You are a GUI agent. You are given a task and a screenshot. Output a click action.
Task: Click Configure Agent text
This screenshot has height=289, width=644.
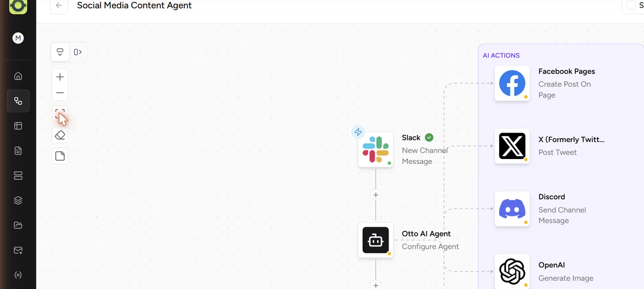click(x=430, y=246)
